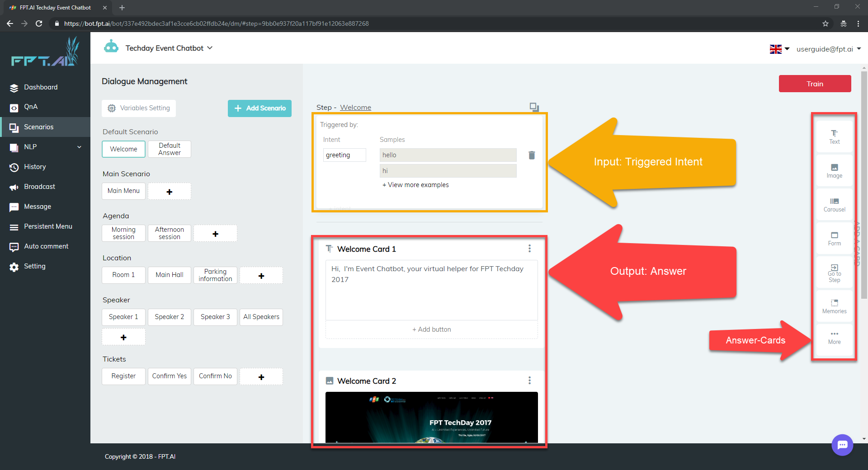Select the Morning session step

coord(123,233)
